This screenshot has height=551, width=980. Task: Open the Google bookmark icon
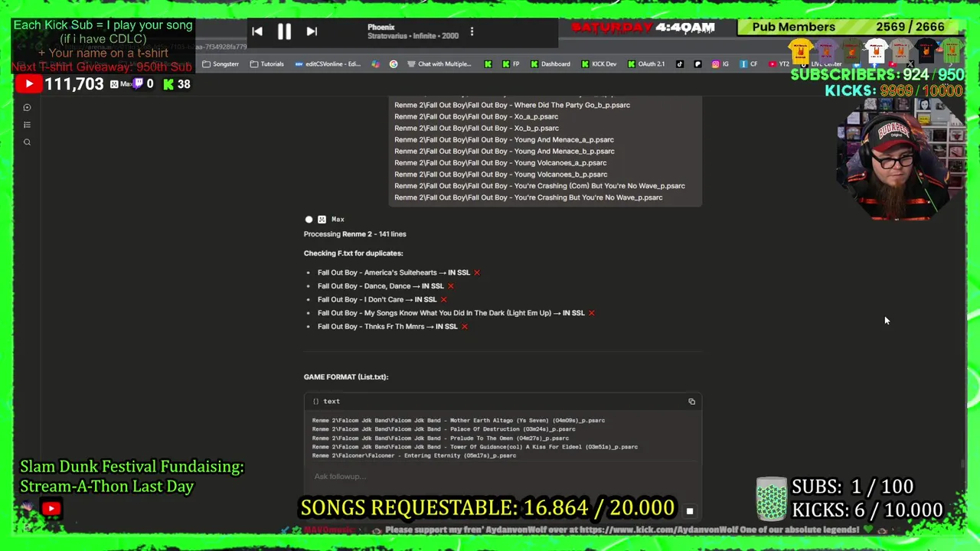click(394, 64)
